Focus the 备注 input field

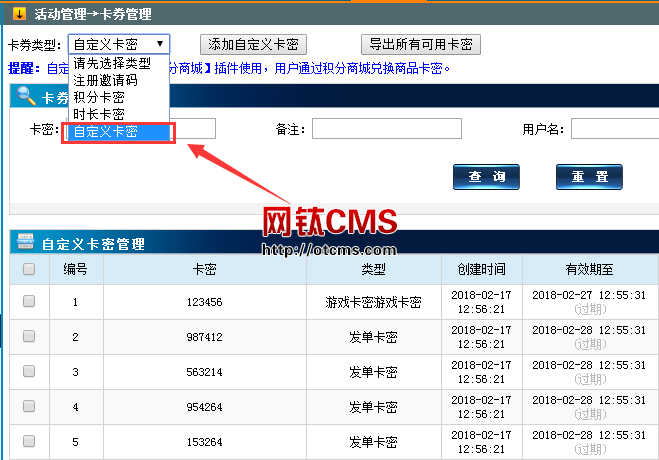(387, 129)
